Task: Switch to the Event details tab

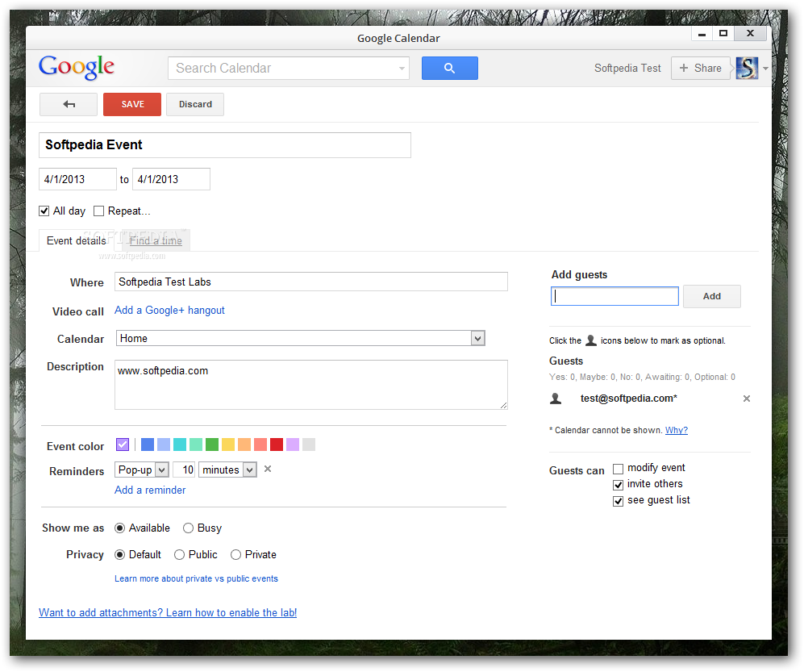Action: tap(77, 240)
